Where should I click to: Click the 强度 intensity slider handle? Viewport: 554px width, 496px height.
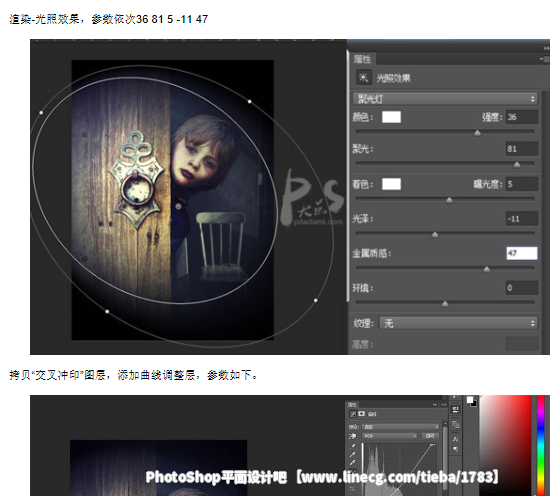477,133
